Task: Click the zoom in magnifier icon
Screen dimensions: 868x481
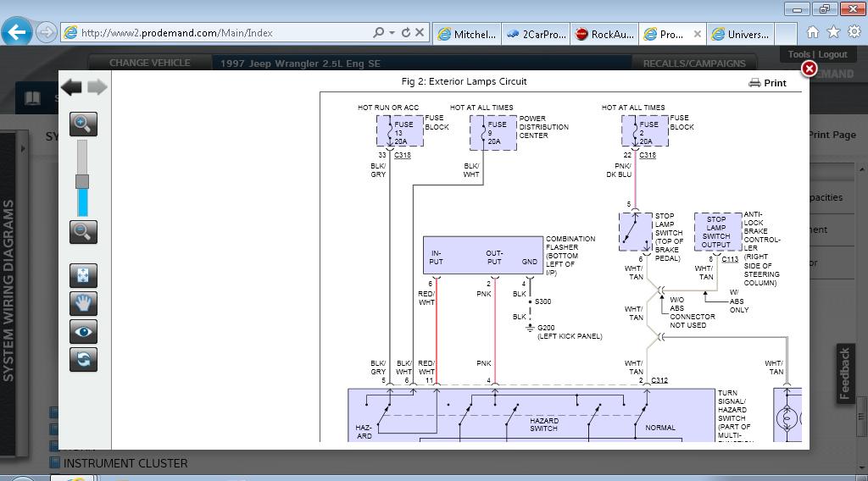Action: click(83, 124)
